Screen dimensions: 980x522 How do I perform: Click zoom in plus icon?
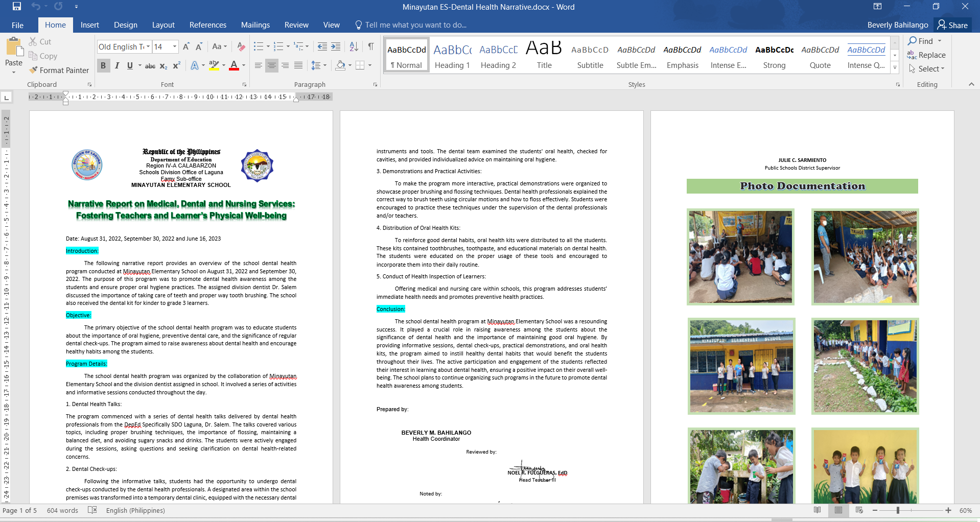948,510
